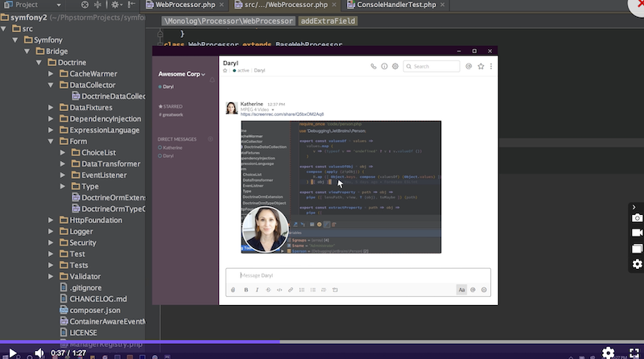The height and width of the screenshot is (359, 644).
Task: Click collapse all icon in Project toolbar
Action: [97, 5]
